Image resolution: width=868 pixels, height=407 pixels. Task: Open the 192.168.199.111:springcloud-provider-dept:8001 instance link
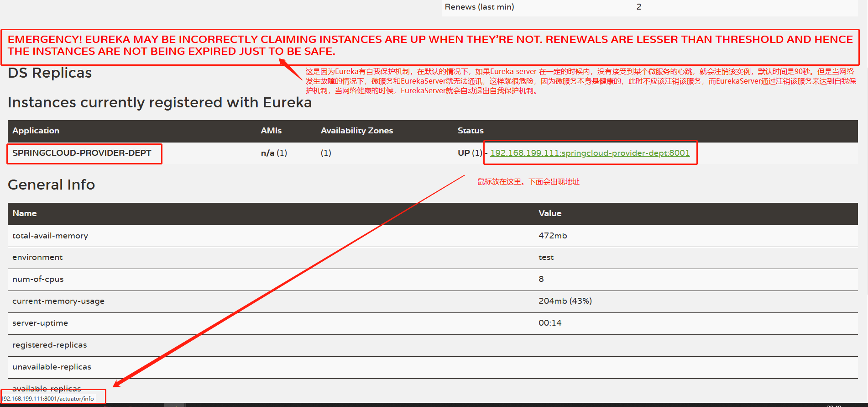(590, 153)
